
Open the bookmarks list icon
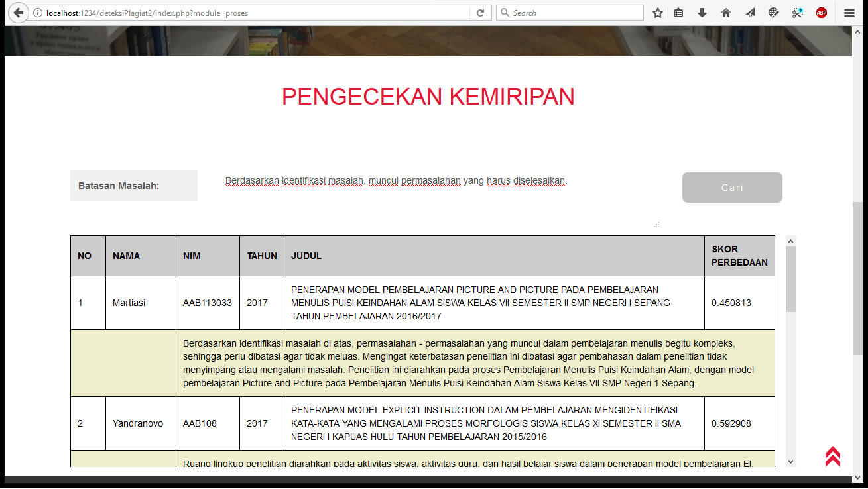678,13
